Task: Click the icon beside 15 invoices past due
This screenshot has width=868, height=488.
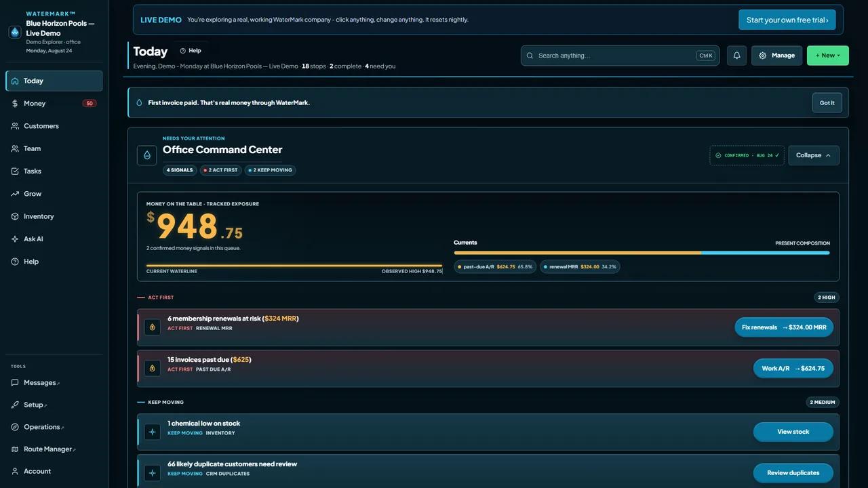Action: [152, 368]
